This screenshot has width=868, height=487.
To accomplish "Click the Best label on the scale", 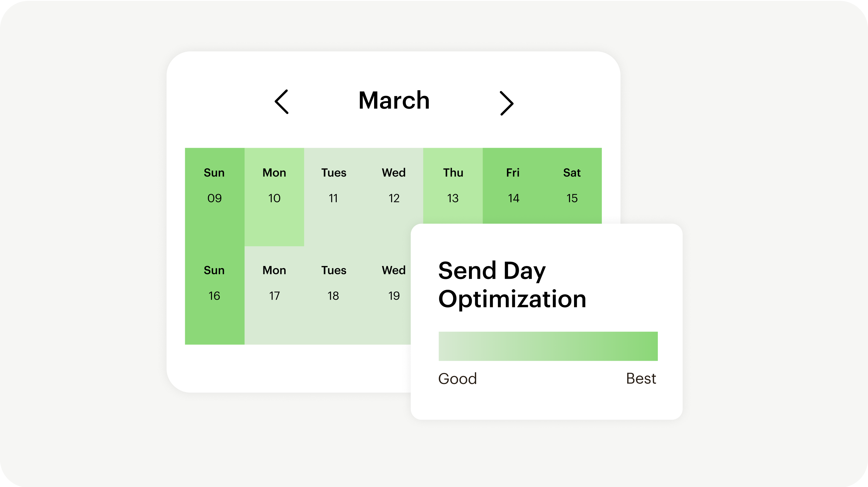I will pos(641,378).
